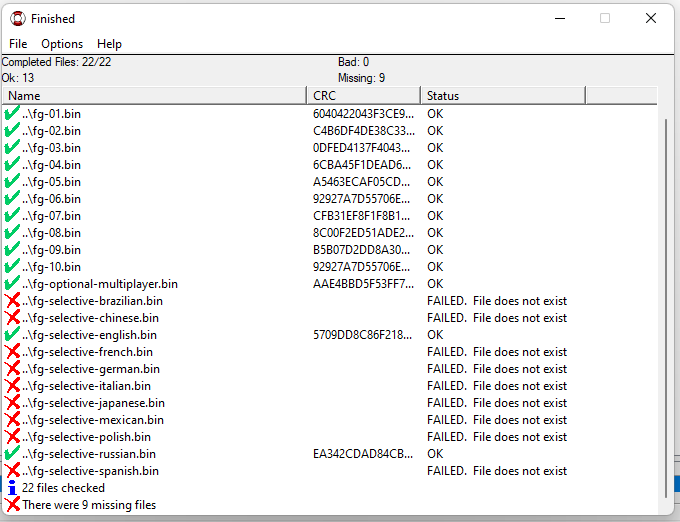This screenshot has height=522, width=680.
Task: Click CRC value 6040422043F3CE9...
Action: click(363, 114)
